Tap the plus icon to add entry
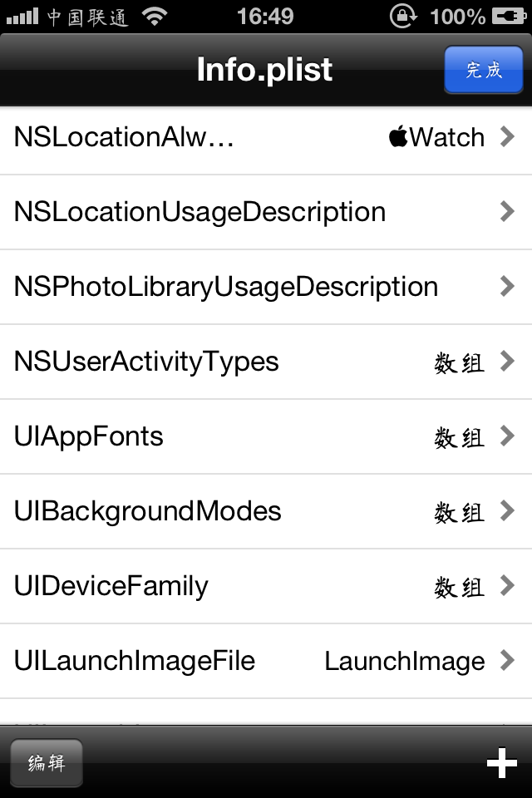532x798 pixels. click(x=501, y=762)
